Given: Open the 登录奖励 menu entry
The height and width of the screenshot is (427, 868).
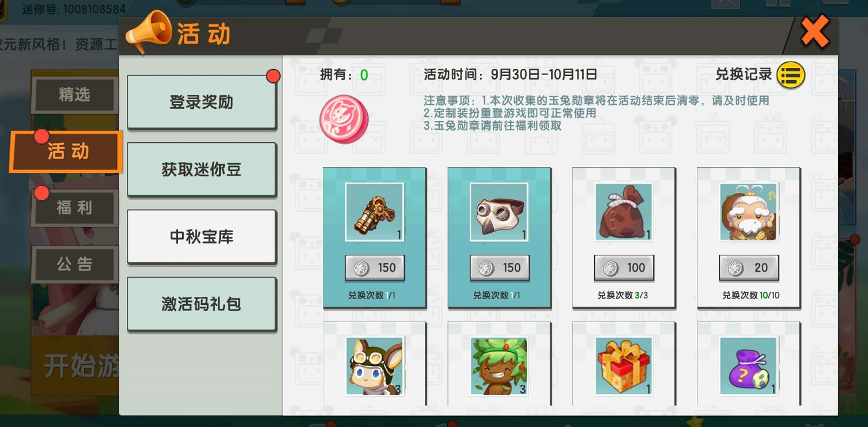Looking at the screenshot, I should [x=201, y=102].
